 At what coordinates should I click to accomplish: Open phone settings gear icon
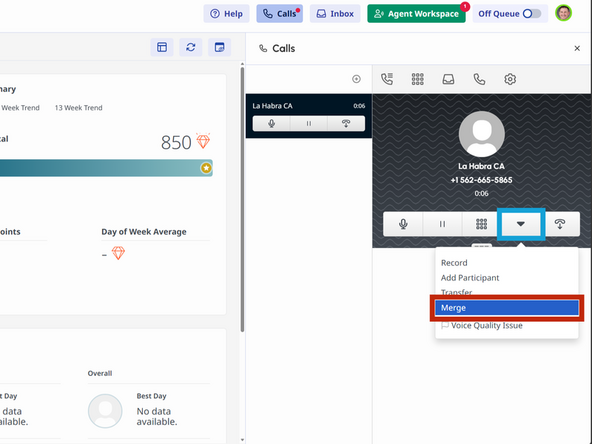(x=510, y=79)
